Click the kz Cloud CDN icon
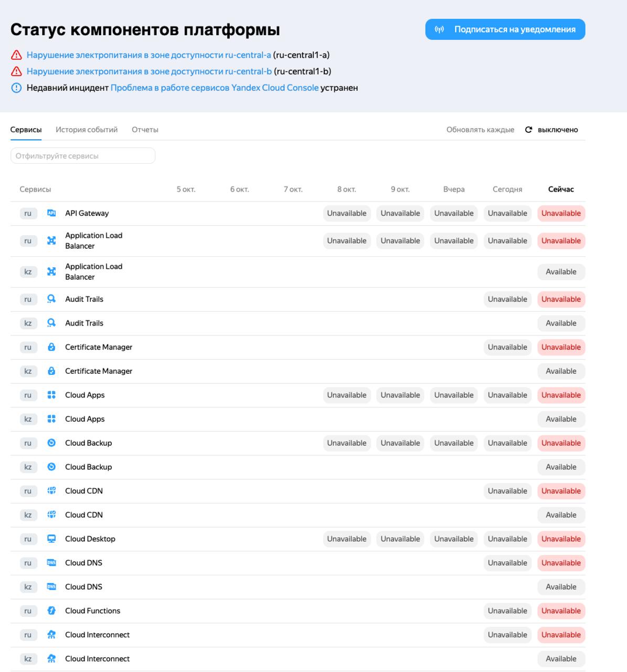Viewport: 627px width, 672px height. (51, 515)
